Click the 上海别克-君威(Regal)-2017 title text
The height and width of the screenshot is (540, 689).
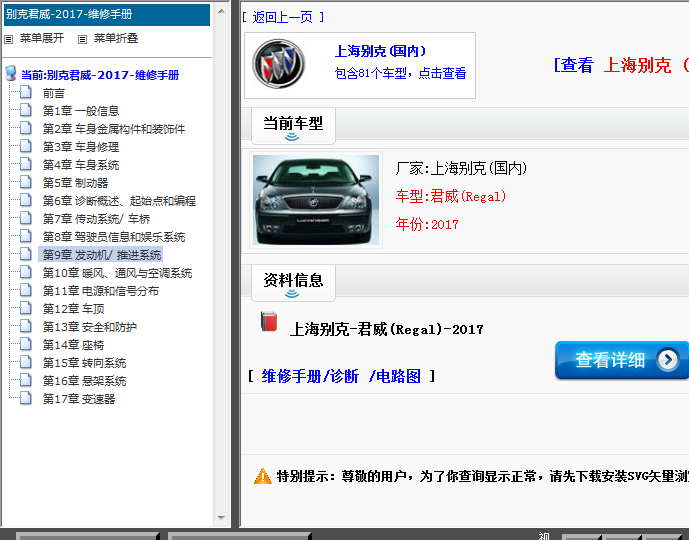(x=386, y=329)
